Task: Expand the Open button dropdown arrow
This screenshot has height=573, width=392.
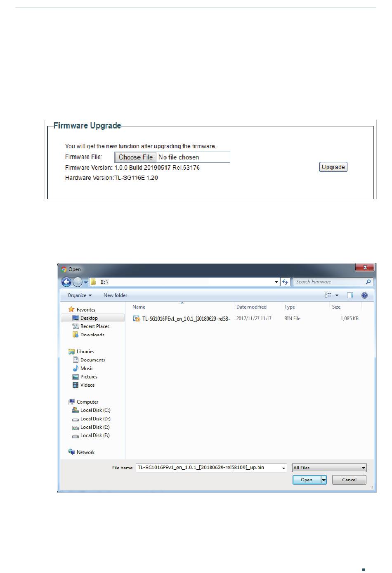Action: (324, 480)
